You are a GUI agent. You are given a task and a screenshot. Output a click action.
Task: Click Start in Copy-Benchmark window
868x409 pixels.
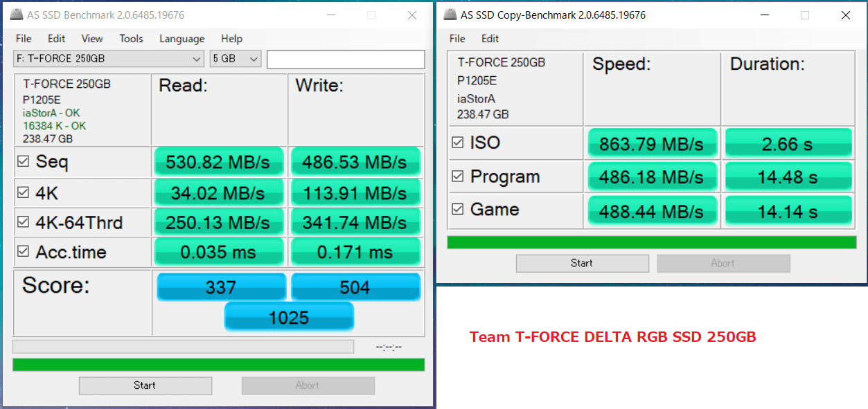click(x=582, y=263)
